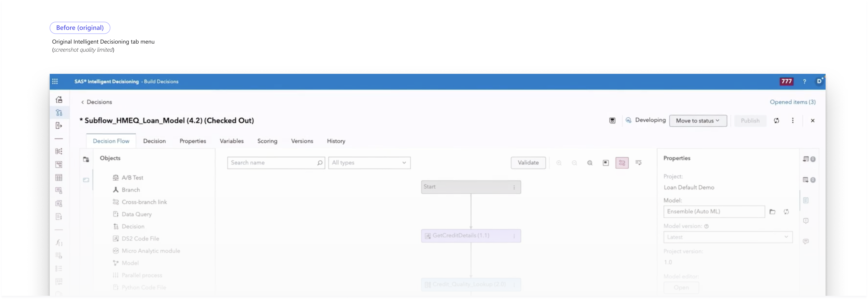Open the applications grid menu

[55, 81]
